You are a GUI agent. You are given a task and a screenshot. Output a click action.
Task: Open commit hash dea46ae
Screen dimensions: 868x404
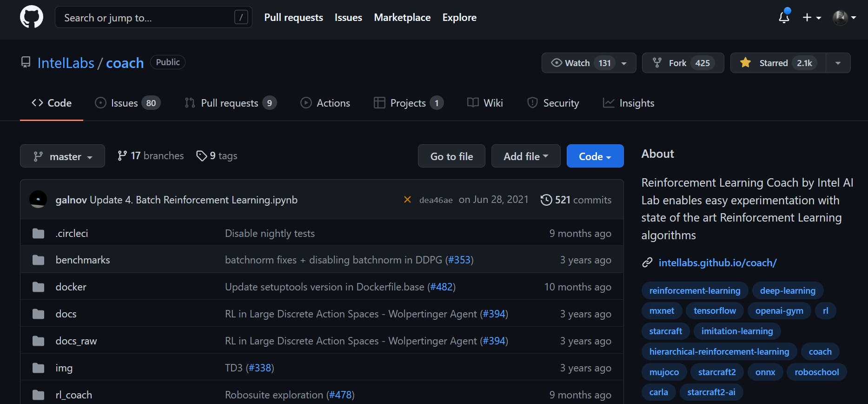436,200
